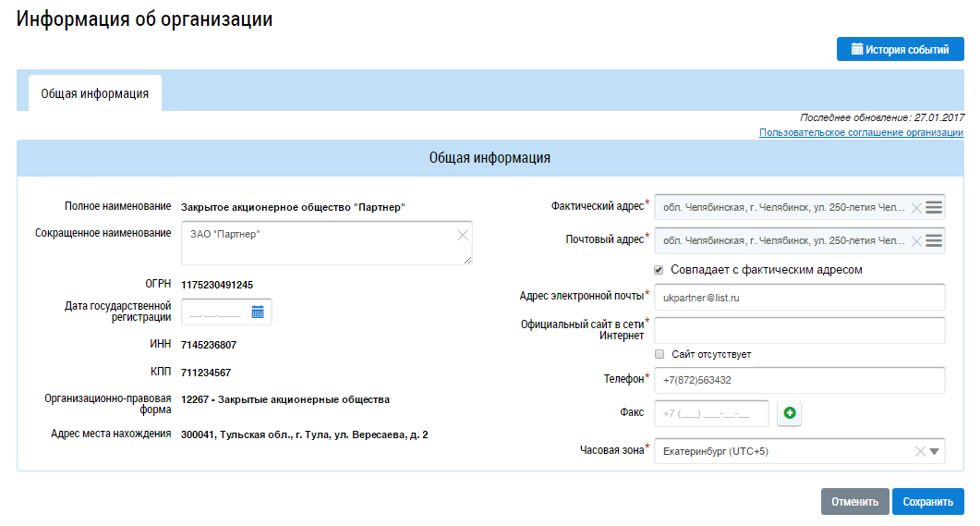Clear the selected time zone value

pyautogui.click(x=919, y=451)
